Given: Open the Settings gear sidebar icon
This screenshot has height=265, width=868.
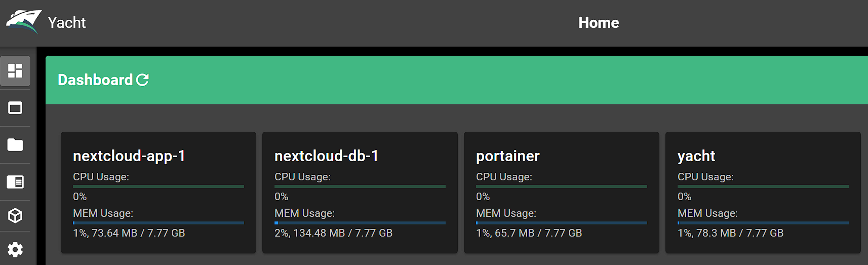Looking at the screenshot, I should coord(15,249).
